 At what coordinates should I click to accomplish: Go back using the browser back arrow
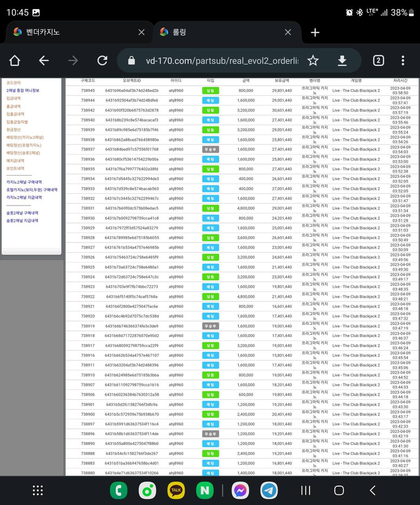(44, 60)
